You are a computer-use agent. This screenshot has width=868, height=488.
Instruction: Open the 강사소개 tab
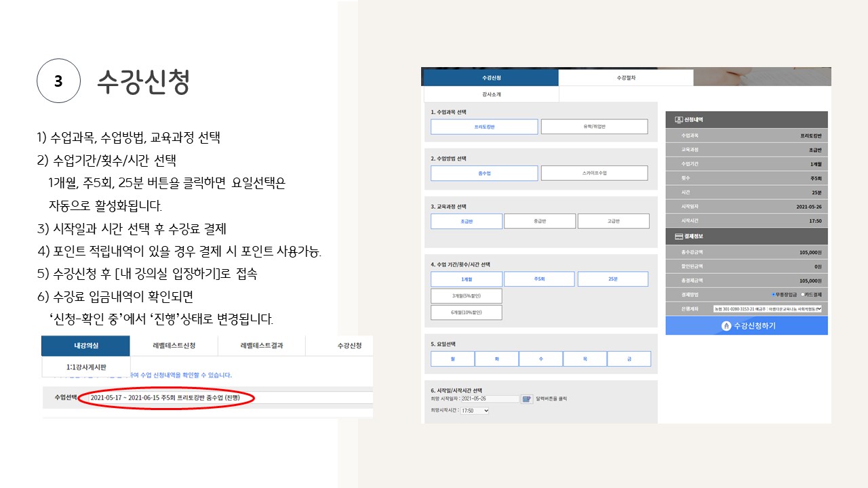[x=491, y=95]
